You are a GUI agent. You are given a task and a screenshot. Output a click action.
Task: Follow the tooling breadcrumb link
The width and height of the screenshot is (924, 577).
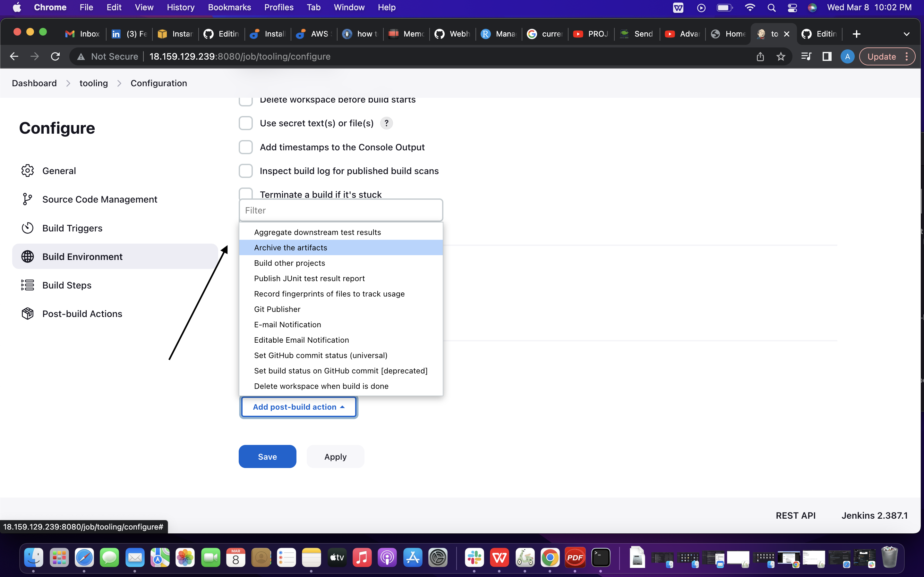[94, 83]
